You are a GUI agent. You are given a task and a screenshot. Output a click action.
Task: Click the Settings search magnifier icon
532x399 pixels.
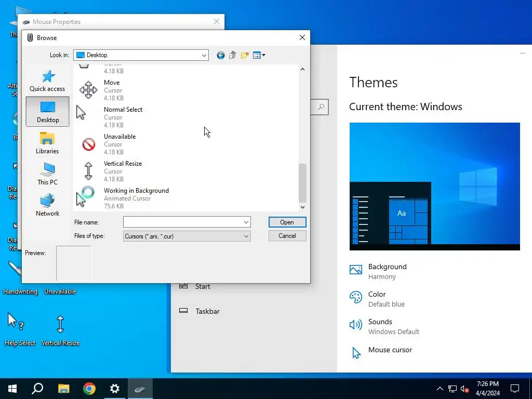[321, 107]
